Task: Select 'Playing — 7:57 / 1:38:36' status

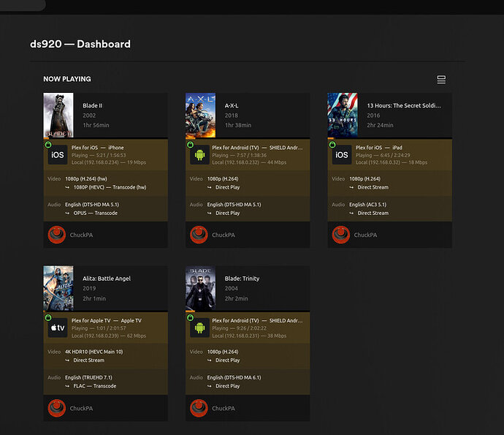Action: (x=239, y=155)
